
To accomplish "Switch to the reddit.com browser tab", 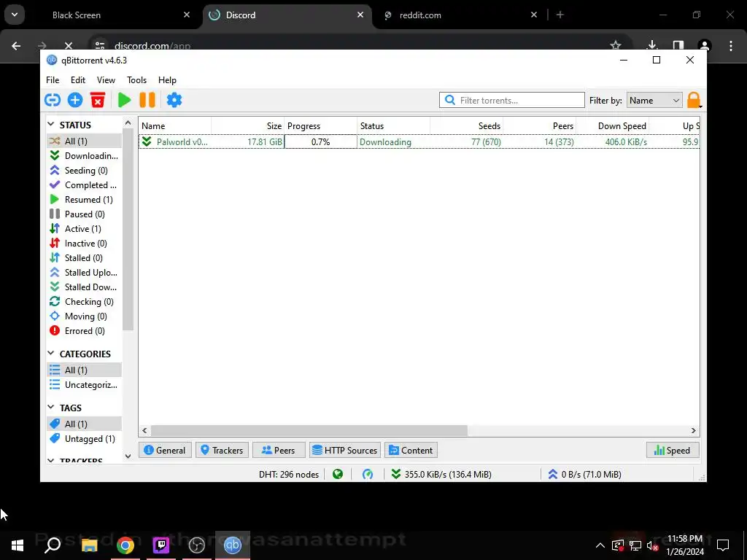I will (461, 15).
